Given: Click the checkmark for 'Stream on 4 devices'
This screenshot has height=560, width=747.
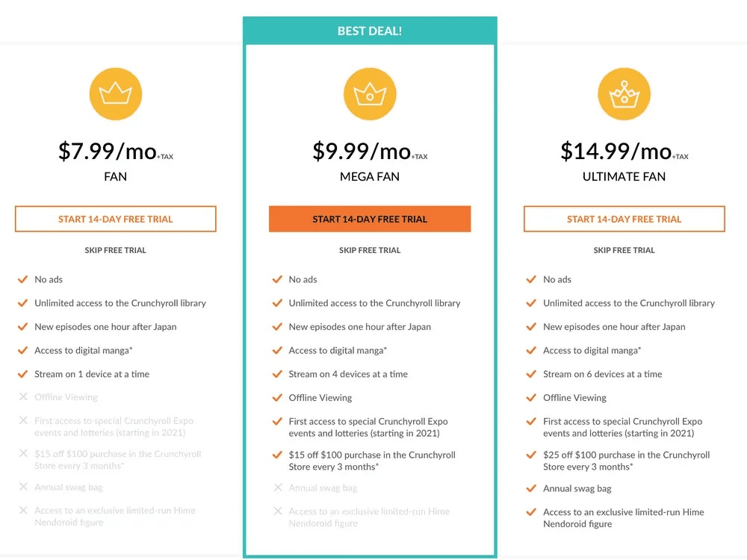Looking at the screenshot, I should pos(277,373).
